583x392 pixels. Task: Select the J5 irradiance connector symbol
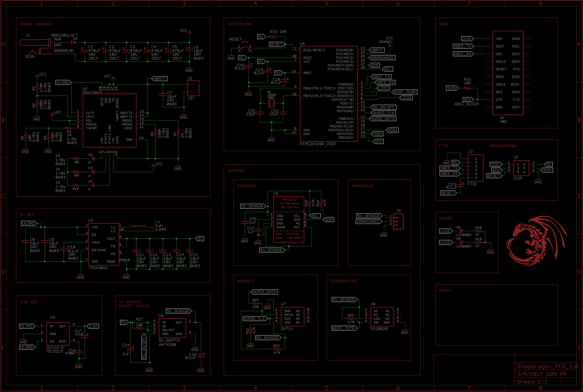398,221
